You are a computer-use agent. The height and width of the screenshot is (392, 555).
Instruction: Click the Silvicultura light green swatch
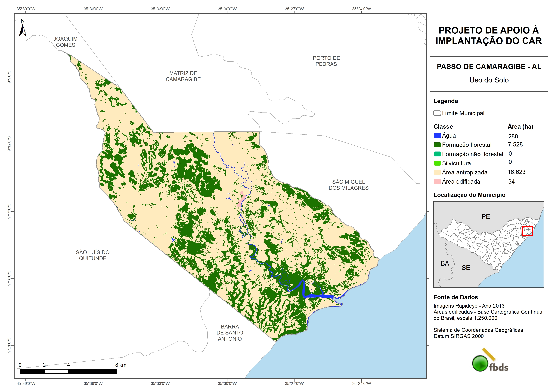[437, 163]
